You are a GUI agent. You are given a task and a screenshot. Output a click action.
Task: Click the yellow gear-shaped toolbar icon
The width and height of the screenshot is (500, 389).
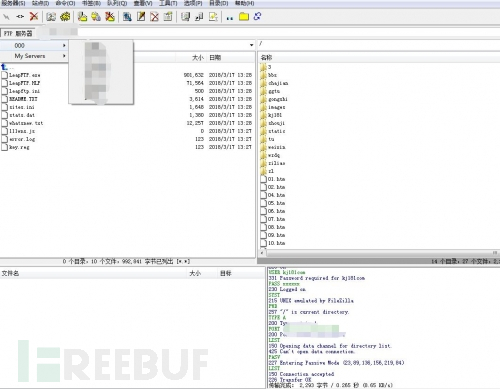pyautogui.click(x=65, y=16)
